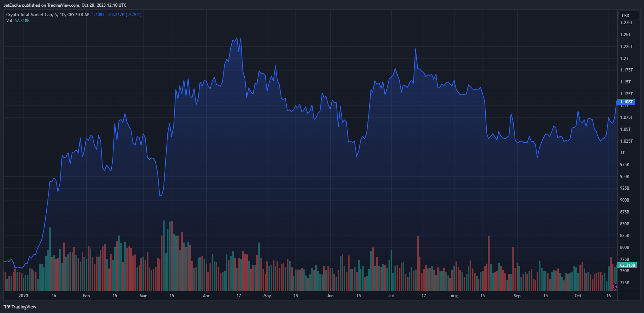644x313 pixels.
Task: Click the 1.2T price scale label
Action: 624,59
